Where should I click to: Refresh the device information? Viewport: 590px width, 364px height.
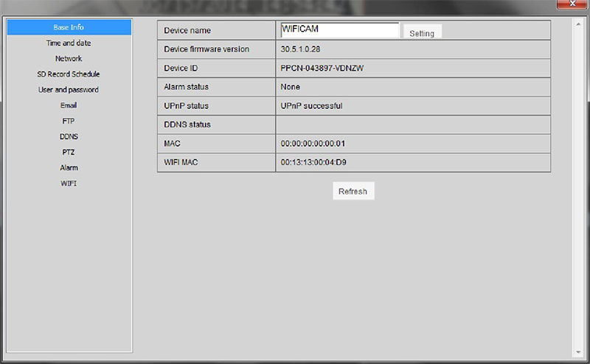pos(353,191)
